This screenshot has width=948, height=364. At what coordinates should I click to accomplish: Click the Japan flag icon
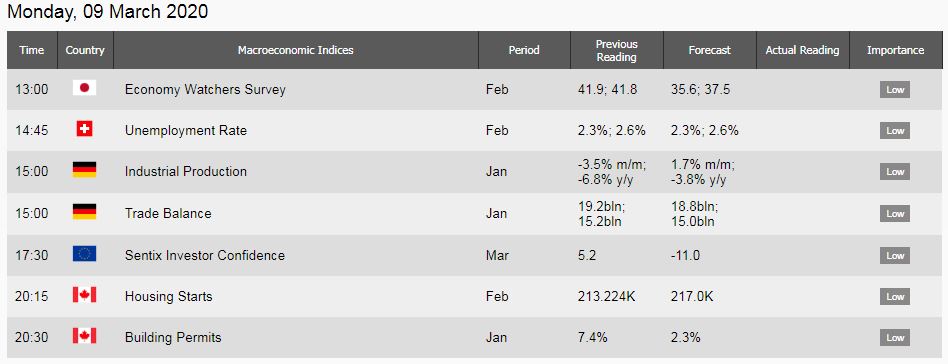pos(85,88)
